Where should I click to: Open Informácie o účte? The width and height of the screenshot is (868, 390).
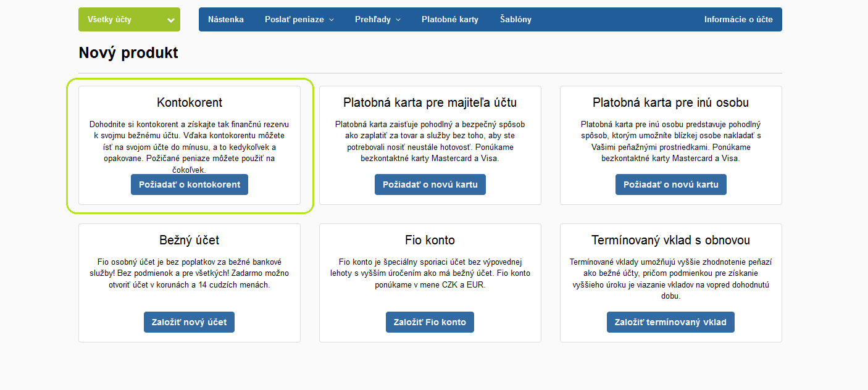click(x=738, y=19)
